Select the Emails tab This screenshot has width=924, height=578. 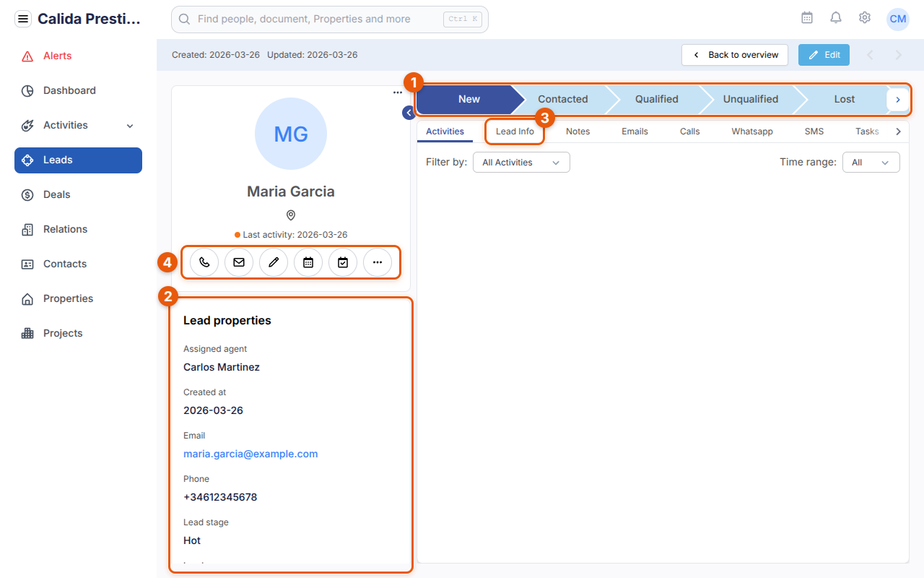pos(635,131)
